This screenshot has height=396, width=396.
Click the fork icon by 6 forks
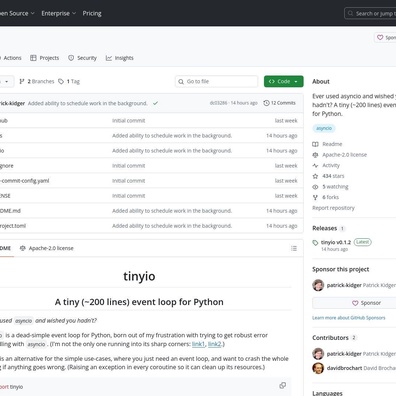click(x=315, y=197)
